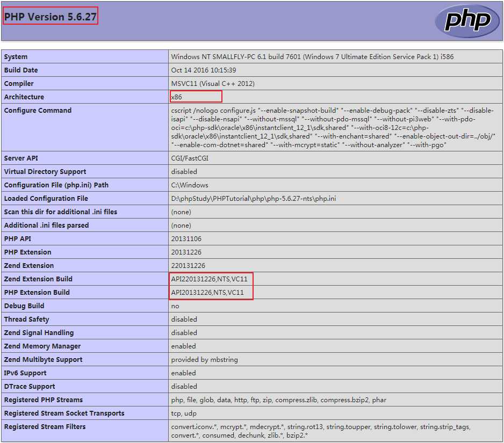
Task: Select the Oct 14 2016 10:15:39 value
Action: tap(204, 70)
